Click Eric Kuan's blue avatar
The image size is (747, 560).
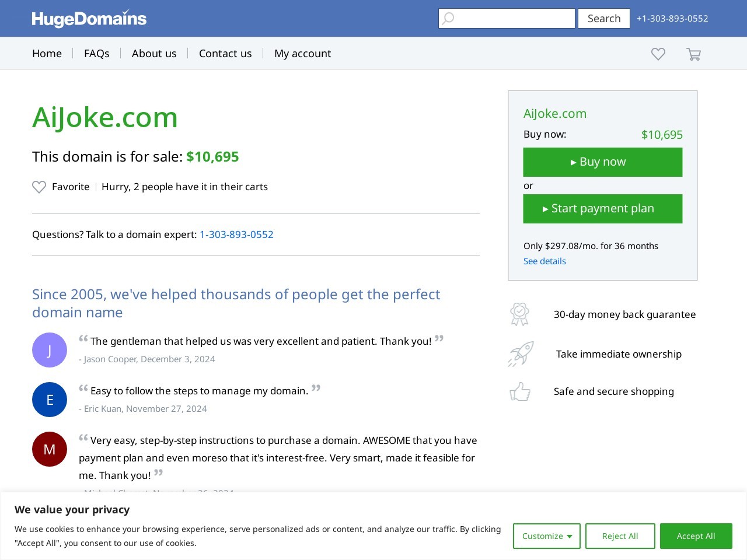tap(50, 400)
